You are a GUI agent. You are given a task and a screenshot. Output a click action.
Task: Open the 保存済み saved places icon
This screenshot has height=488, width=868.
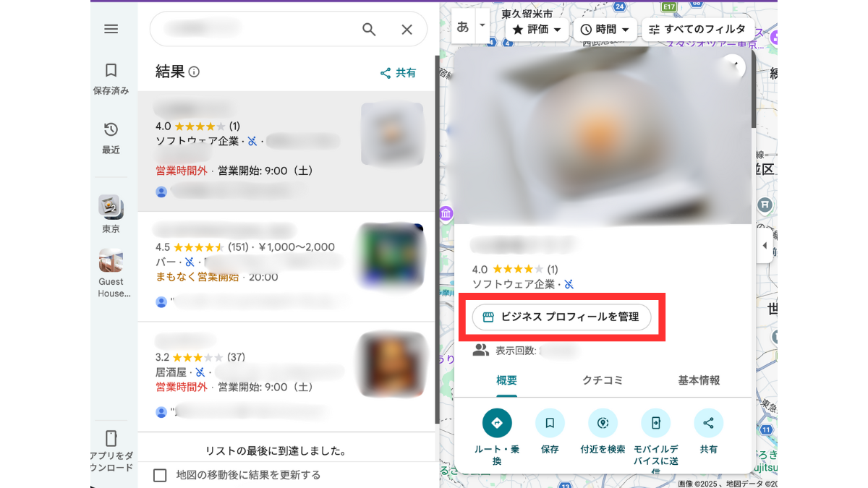click(111, 71)
